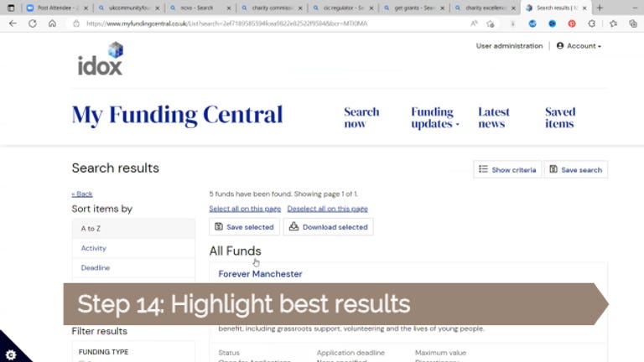644x362 pixels.
Task: Reload the page with the refresh icon
Action: click(x=33, y=23)
